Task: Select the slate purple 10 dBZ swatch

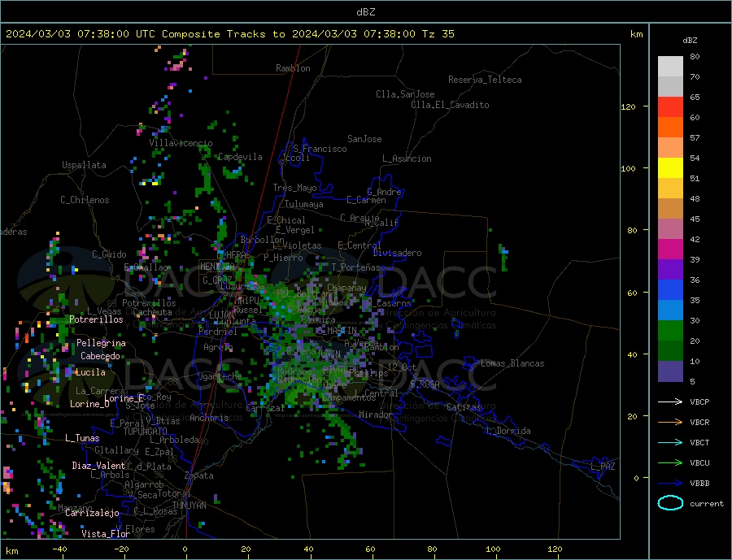Action: point(670,371)
